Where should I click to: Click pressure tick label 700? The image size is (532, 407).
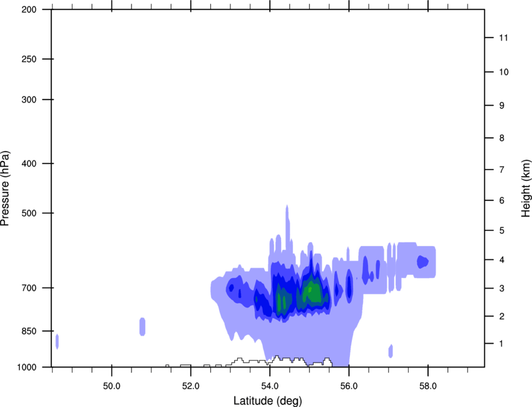[29, 287]
